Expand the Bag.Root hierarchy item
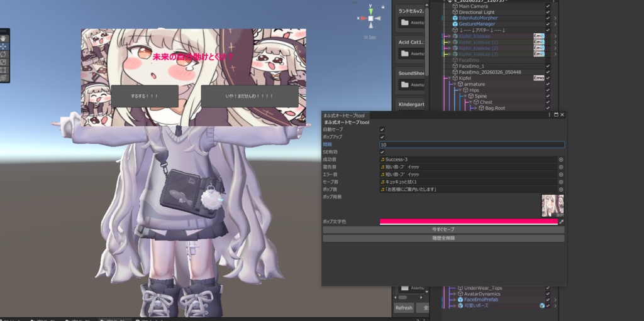 click(476, 109)
